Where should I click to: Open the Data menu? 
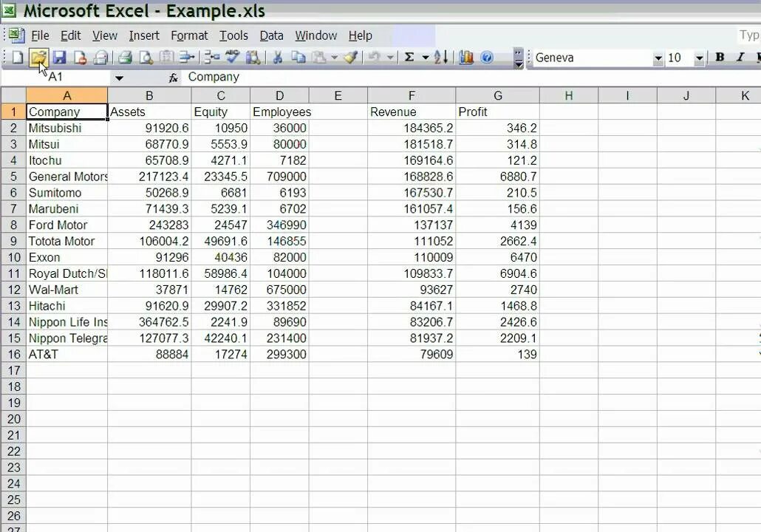pyautogui.click(x=271, y=35)
